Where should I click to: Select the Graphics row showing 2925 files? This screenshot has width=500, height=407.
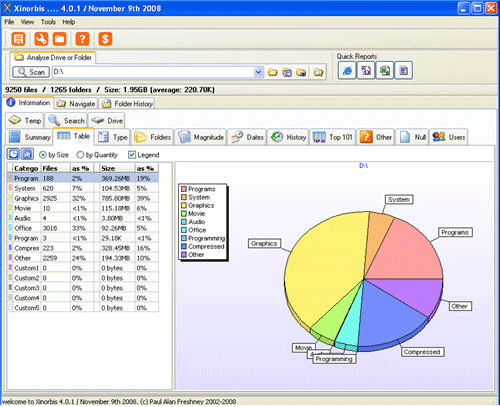pos(83,198)
